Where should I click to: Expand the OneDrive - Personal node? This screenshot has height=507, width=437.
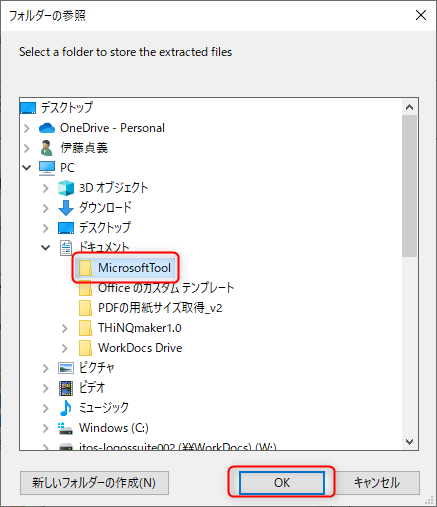coord(27,128)
